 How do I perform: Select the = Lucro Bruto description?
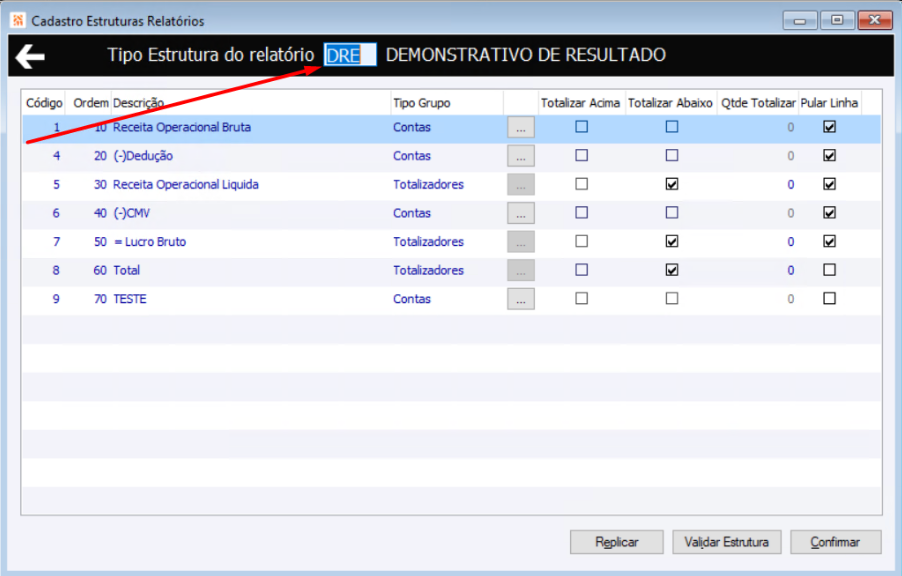150,242
